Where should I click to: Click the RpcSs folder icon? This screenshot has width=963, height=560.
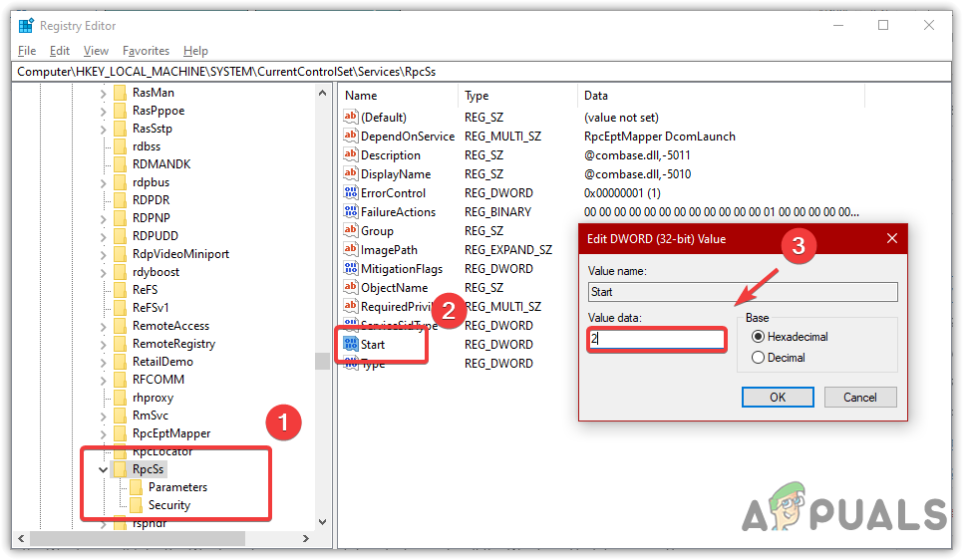(121, 469)
